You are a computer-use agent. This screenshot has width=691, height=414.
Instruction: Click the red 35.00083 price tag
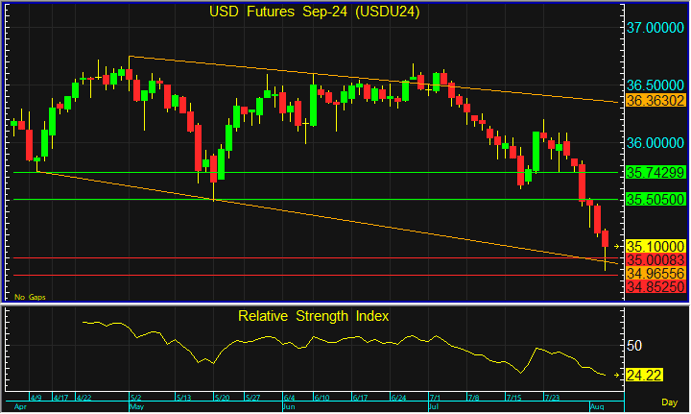click(655, 259)
